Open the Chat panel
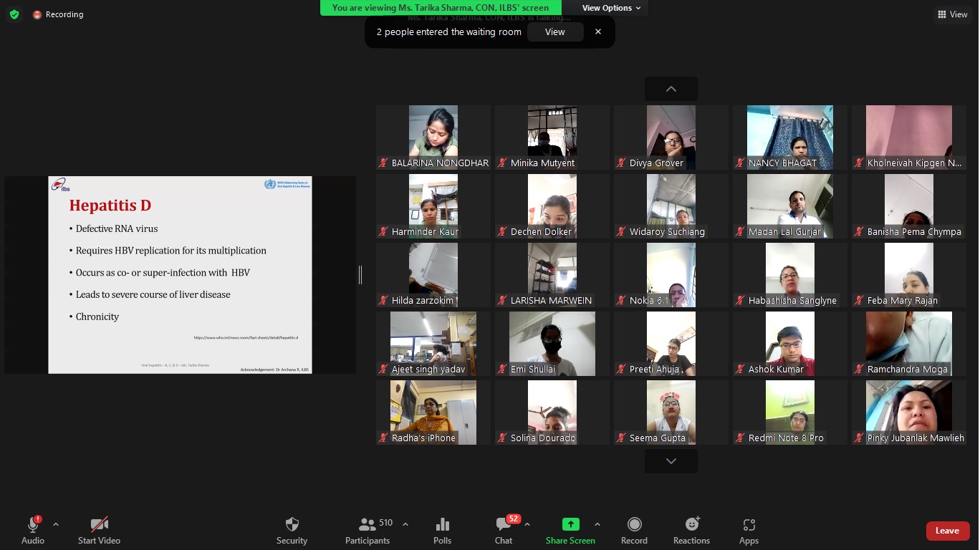Image resolution: width=980 pixels, height=550 pixels. pos(504,530)
